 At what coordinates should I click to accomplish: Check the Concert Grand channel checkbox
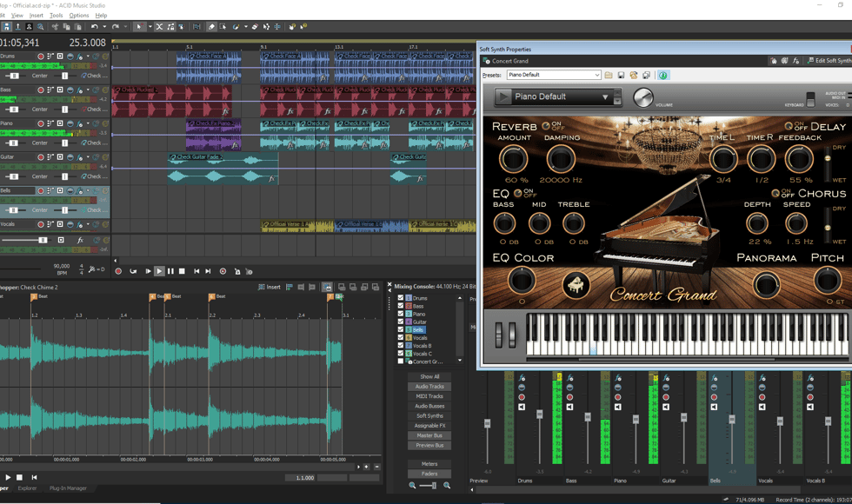point(401,361)
